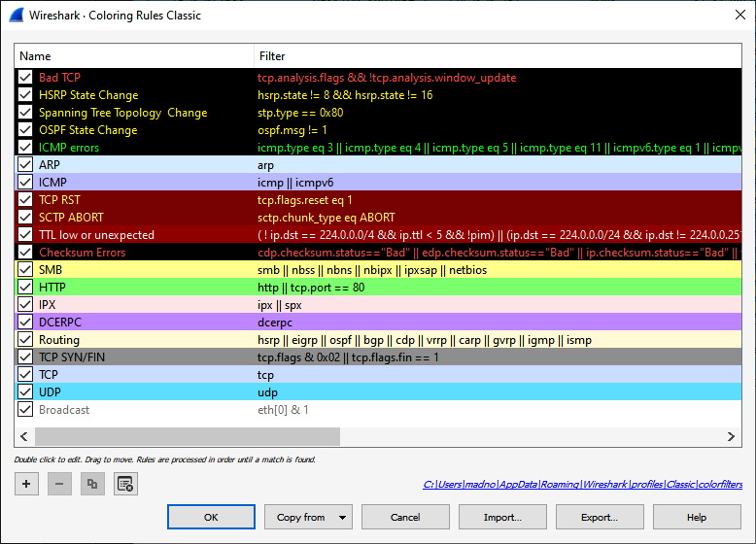
Task: Click the Export... button
Action: (600, 517)
